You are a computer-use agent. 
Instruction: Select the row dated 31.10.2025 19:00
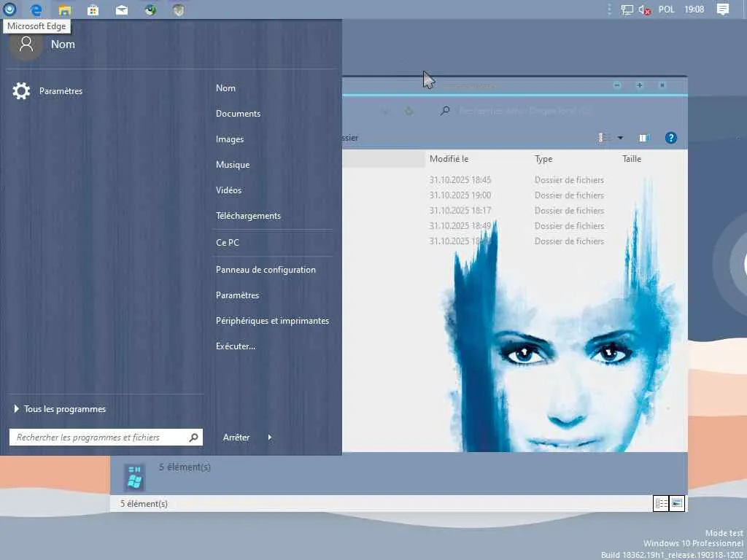tap(514, 195)
